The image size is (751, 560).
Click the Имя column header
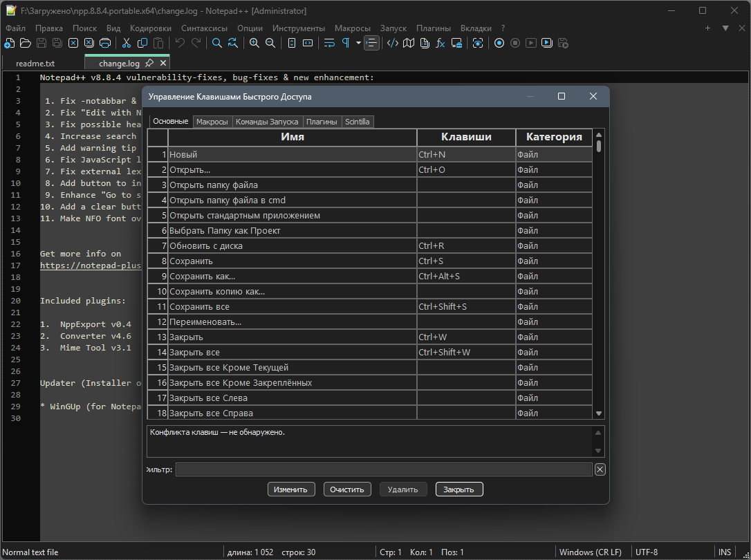coord(292,137)
